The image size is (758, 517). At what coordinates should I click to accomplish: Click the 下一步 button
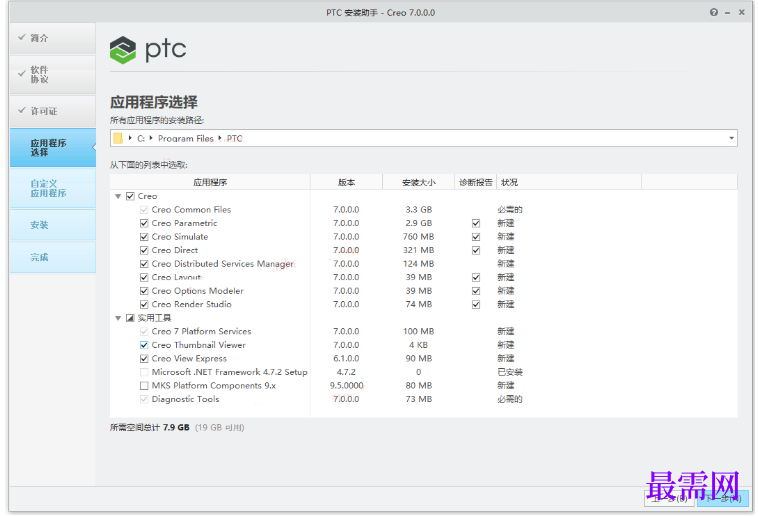723,499
